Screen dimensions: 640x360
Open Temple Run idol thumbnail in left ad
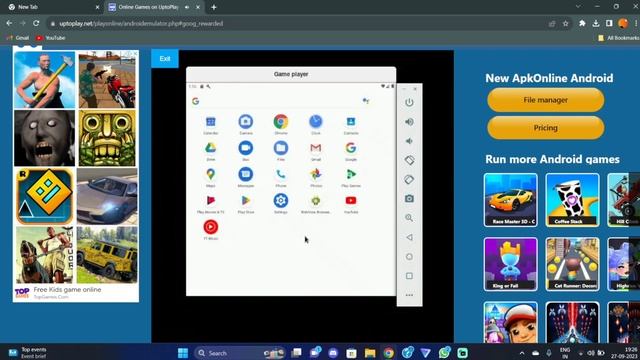pos(107,138)
